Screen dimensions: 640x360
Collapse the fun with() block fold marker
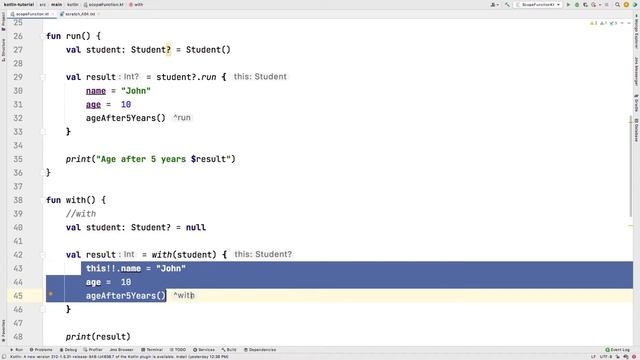[43, 200]
